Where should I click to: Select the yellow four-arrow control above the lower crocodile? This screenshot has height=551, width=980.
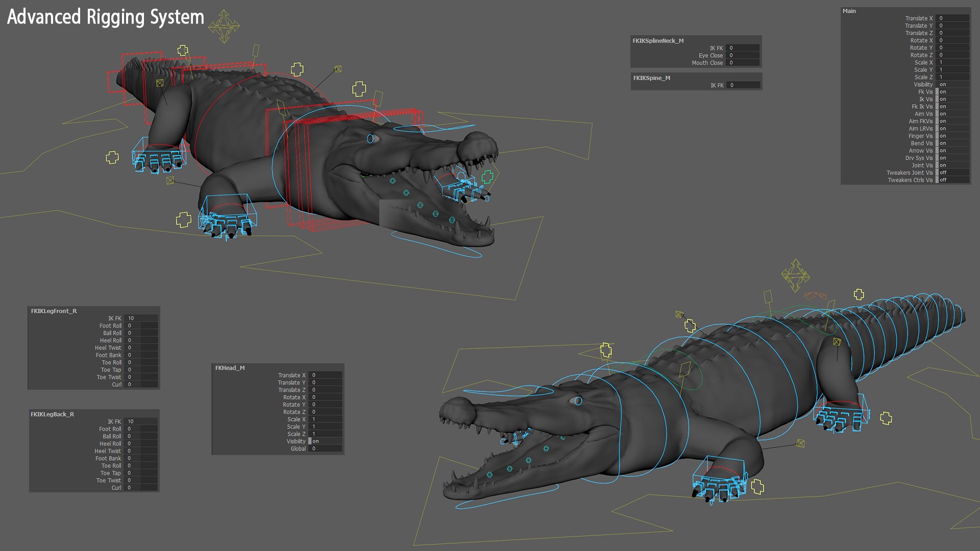coord(795,275)
